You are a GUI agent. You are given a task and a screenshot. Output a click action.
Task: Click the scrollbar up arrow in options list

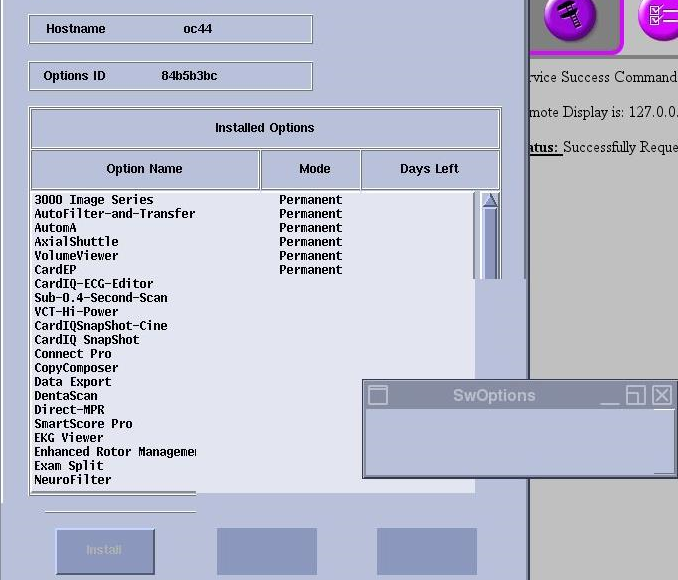click(490, 200)
